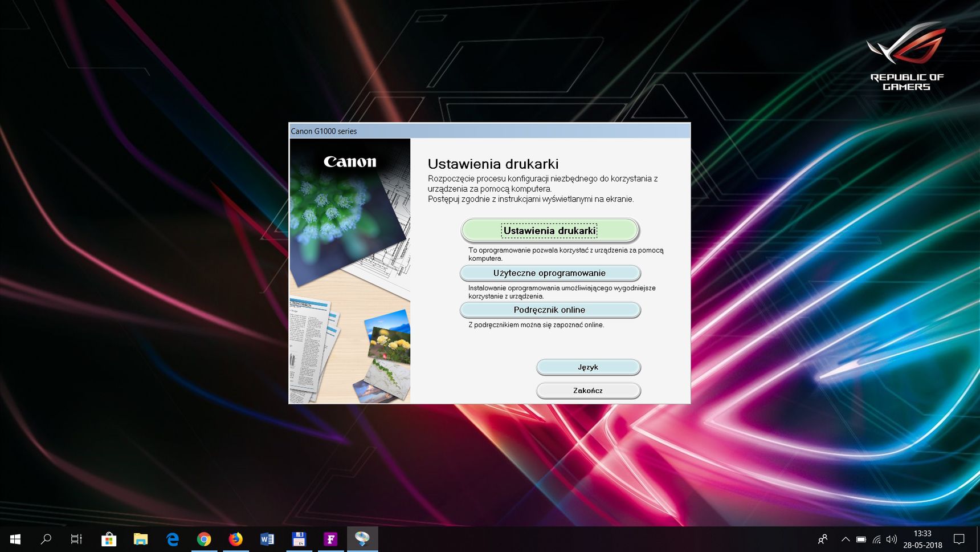Show hidden system tray icons
Screen dimensions: 980x552
click(846, 539)
